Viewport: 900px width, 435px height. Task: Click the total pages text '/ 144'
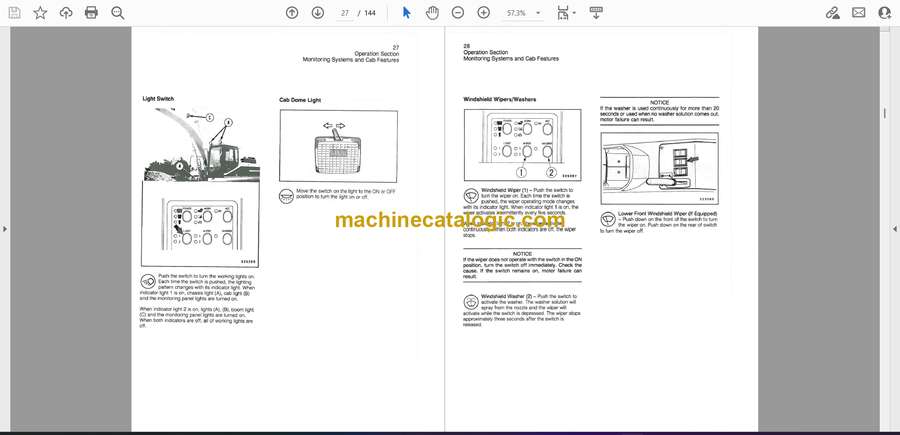tap(367, 13)
